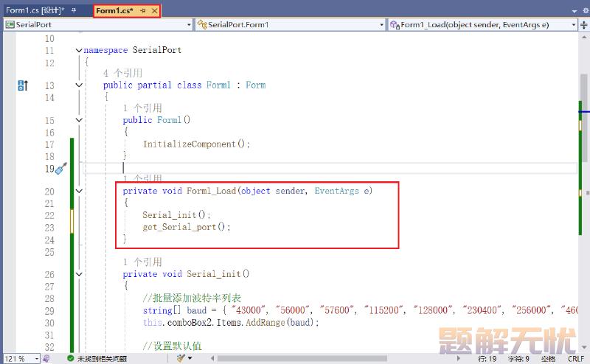
Task: Collapse the Form1 class block
Action: click(79, 85)
